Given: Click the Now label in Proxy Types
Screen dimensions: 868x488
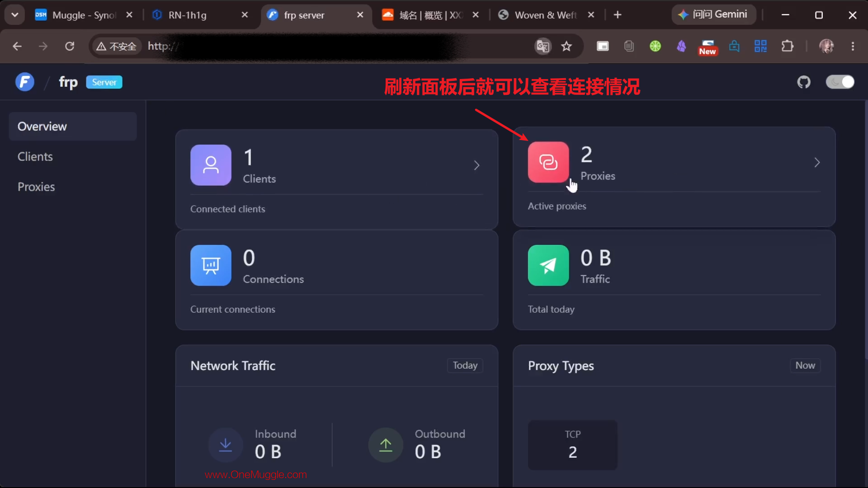Looking at the screenshot, I should [805, 365].
